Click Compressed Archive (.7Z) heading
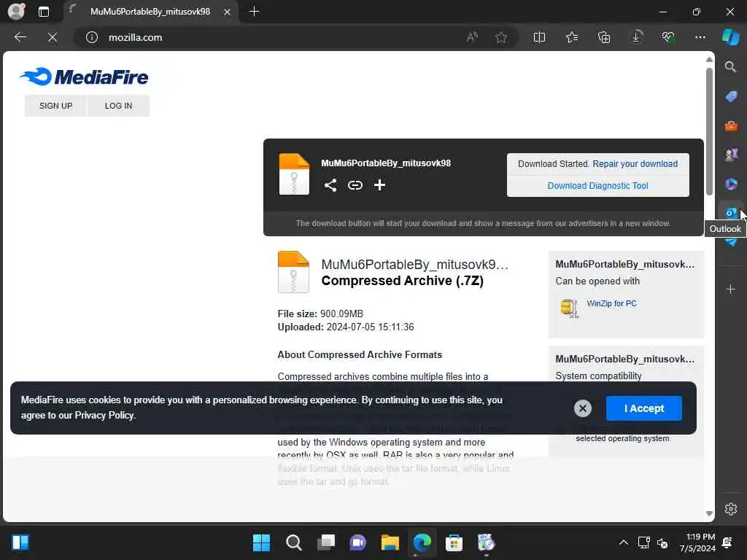 tap(402, 281)
